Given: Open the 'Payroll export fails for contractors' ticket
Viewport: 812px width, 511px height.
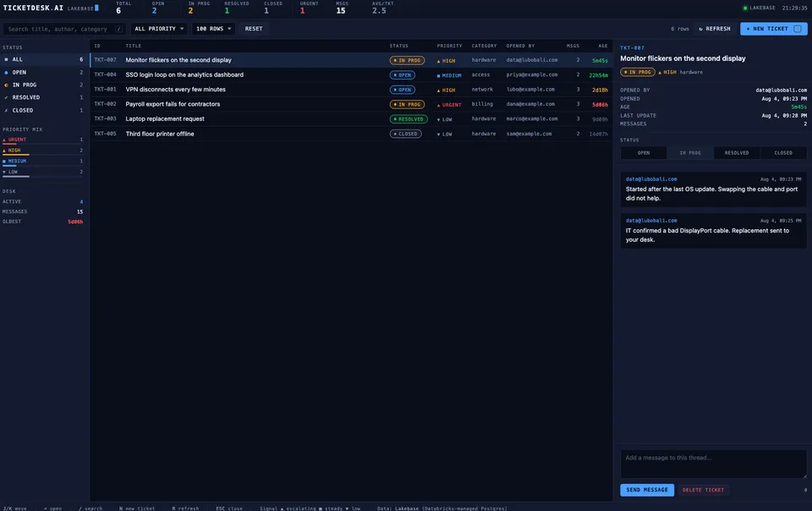Looking at the screenshot, I should tap(351, 104).
